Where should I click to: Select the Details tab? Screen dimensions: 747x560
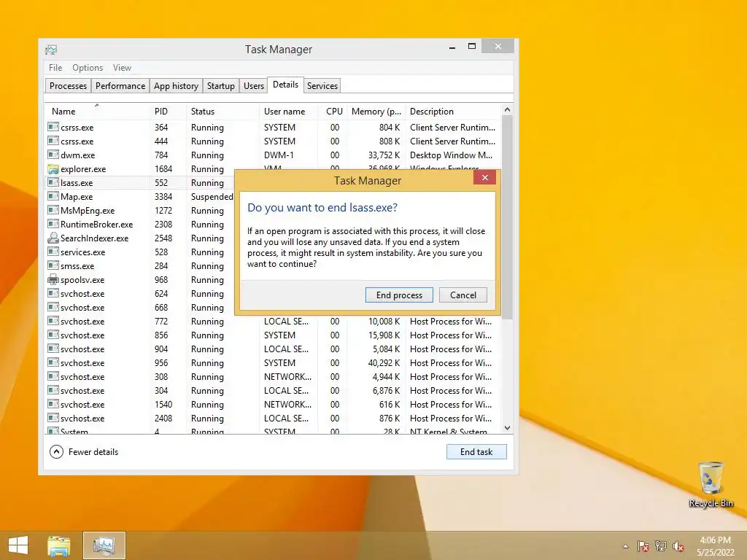pos(285,85)
